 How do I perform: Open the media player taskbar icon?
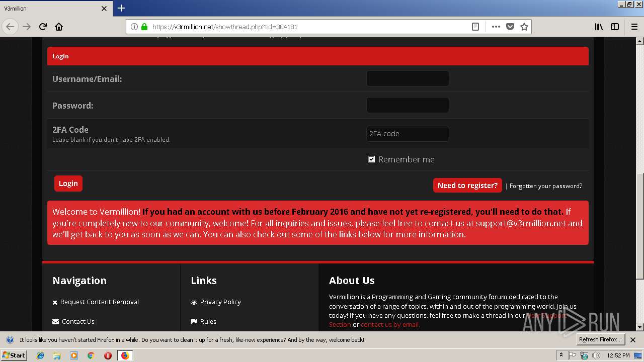point(74,355)
